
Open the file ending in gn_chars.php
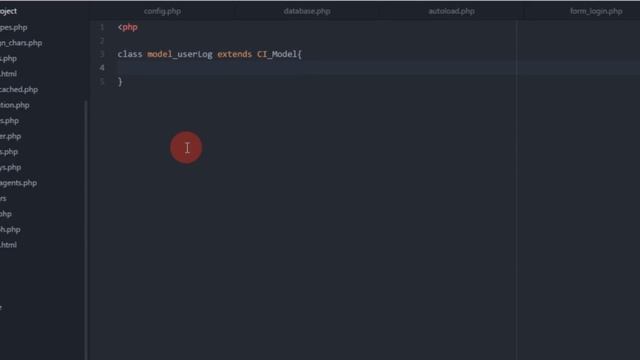(x=21, y=43)
